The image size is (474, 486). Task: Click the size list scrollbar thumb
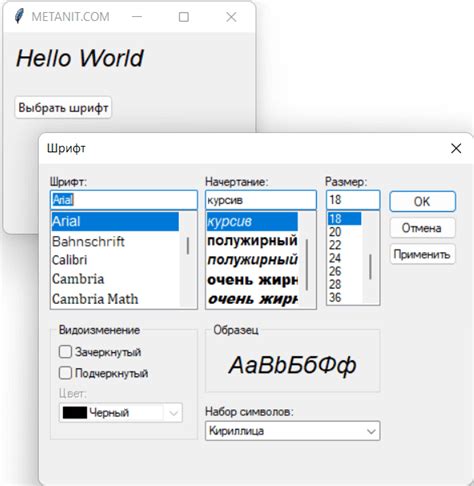(x=370, y=267)
